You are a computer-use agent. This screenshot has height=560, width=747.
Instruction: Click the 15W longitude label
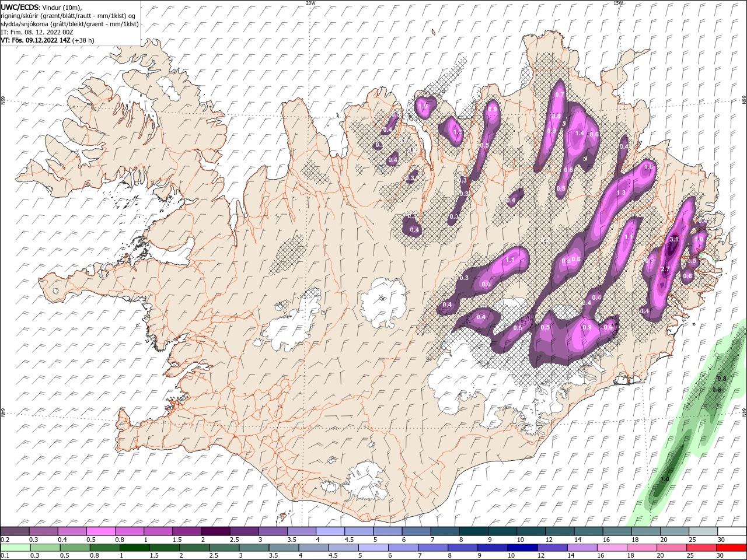(618, 3)
